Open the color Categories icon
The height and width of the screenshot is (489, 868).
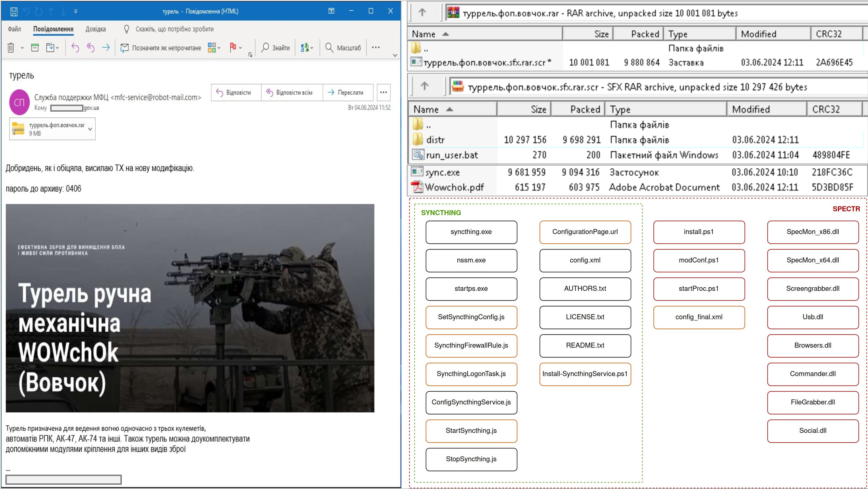click(212, 48)
